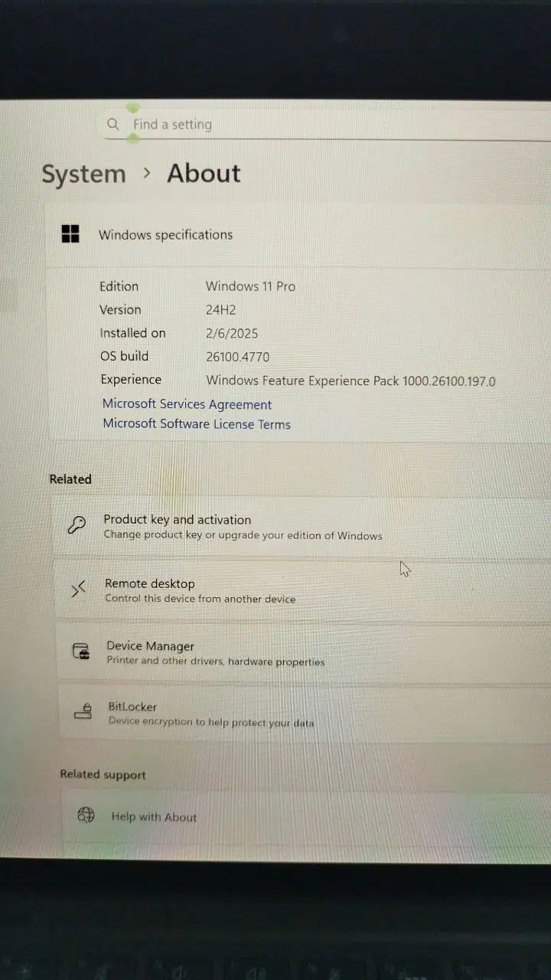Click Control this device description text
Viewport: 551px width, 980px height.
click(200, 599)
